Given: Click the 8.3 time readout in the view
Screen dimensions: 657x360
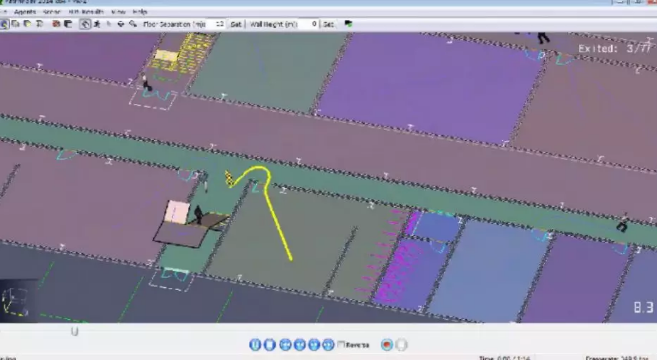Looking at the screenshot, I should (644, 308).
